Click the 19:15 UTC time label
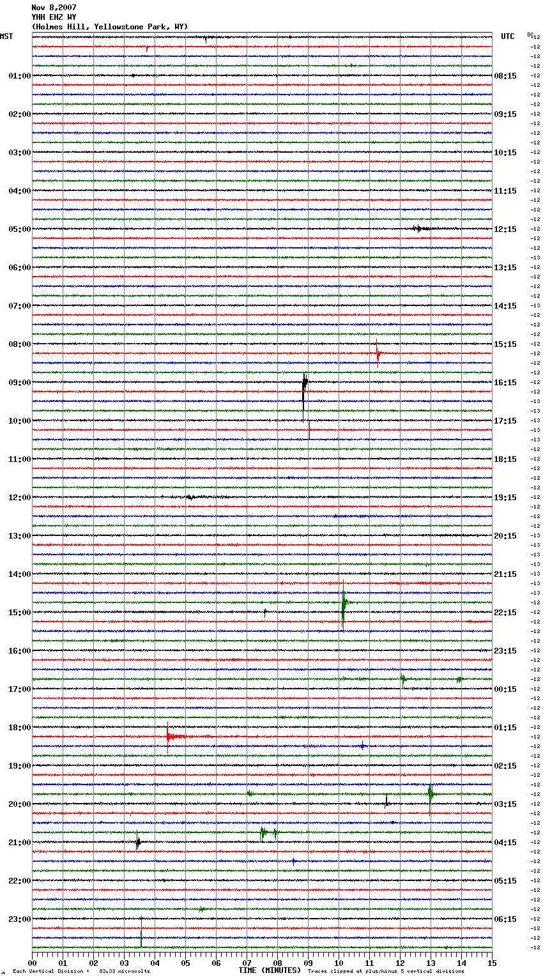 505,498
